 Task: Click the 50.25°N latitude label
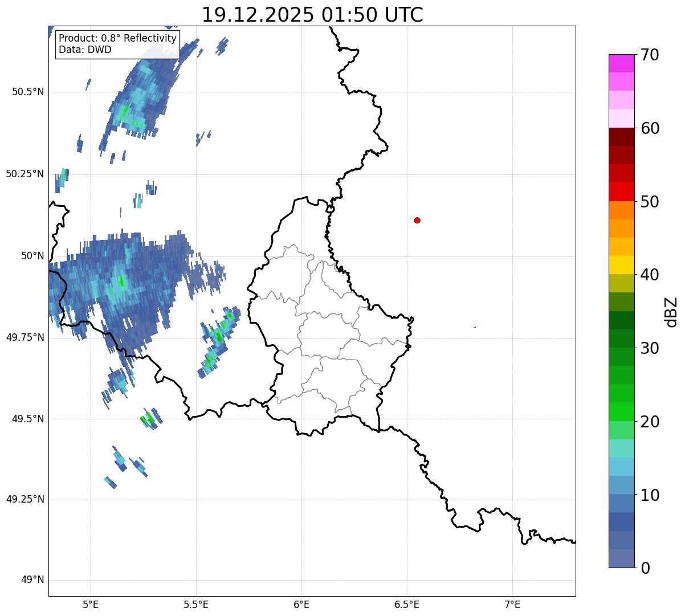[x=25, y=174]
